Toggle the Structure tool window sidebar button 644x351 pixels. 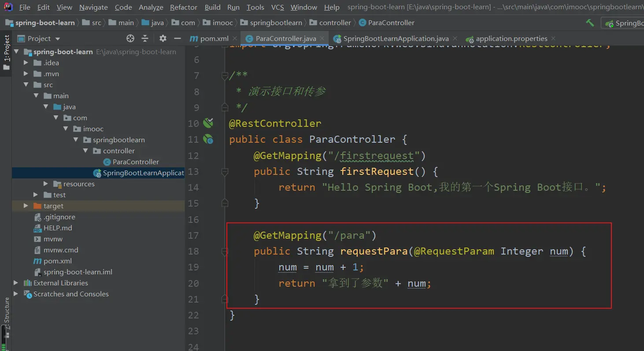6,313
